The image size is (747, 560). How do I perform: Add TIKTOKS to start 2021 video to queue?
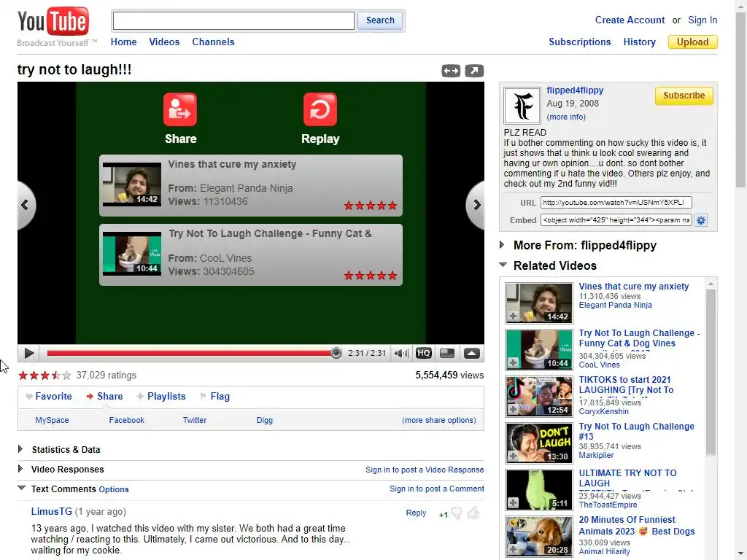[x=513, y=410]
